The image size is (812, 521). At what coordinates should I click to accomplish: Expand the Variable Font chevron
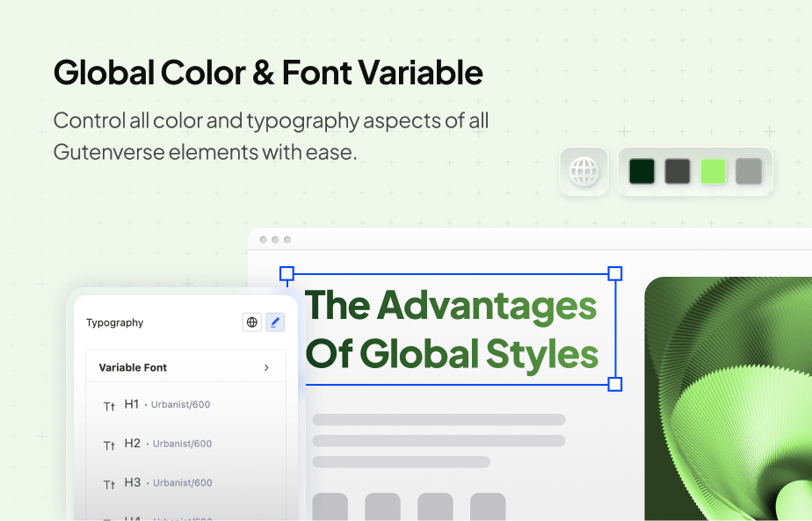pos(266,367)
